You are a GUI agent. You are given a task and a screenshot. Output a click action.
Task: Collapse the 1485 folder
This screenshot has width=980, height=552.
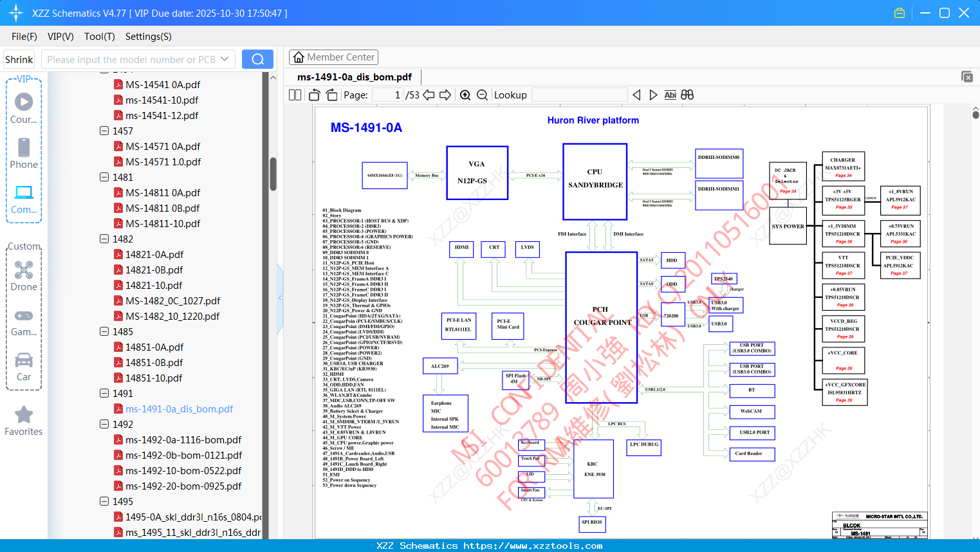pos(104,331)
